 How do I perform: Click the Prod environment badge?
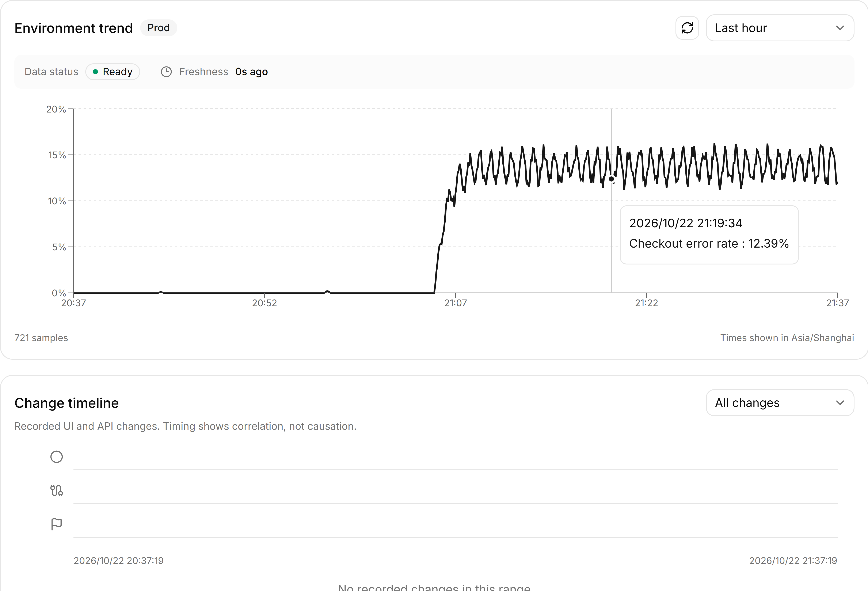click(x=158, y=28)
